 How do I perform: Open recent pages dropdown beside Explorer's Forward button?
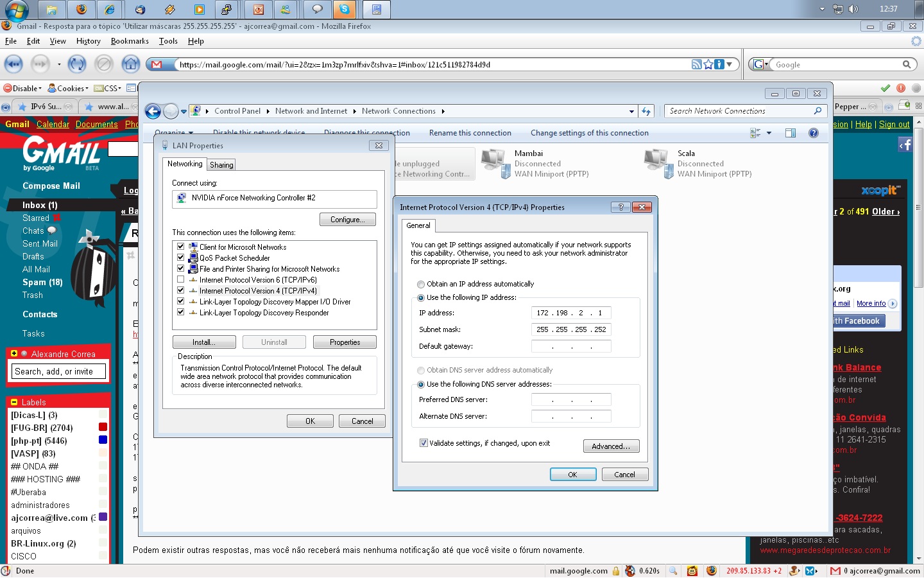coord(184,112)
